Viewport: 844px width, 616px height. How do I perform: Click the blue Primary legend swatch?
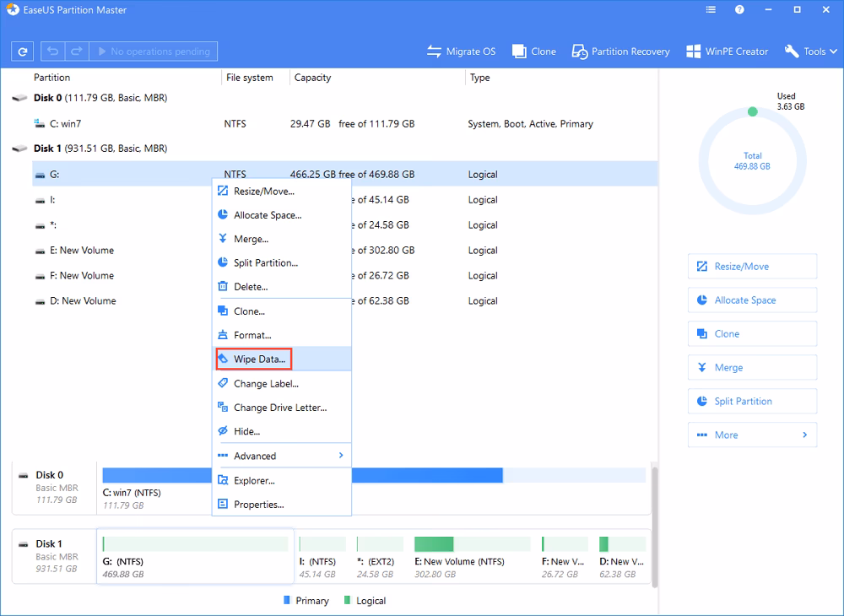(288, 600)
